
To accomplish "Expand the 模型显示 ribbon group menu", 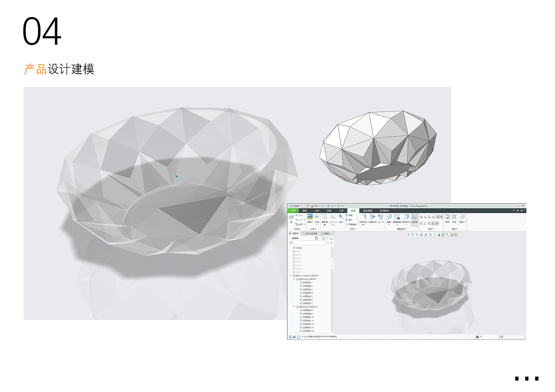I will click(x=402, y=229).
